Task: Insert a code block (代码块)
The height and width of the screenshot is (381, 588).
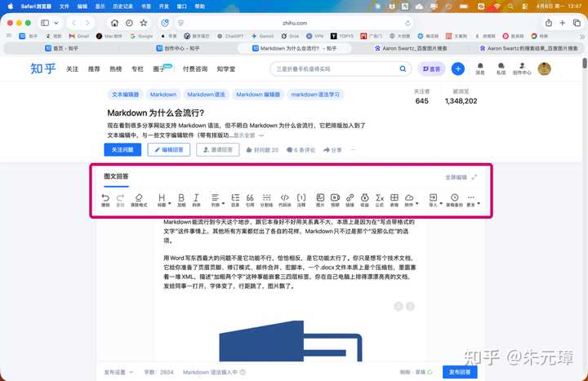Action: [284, 199]
